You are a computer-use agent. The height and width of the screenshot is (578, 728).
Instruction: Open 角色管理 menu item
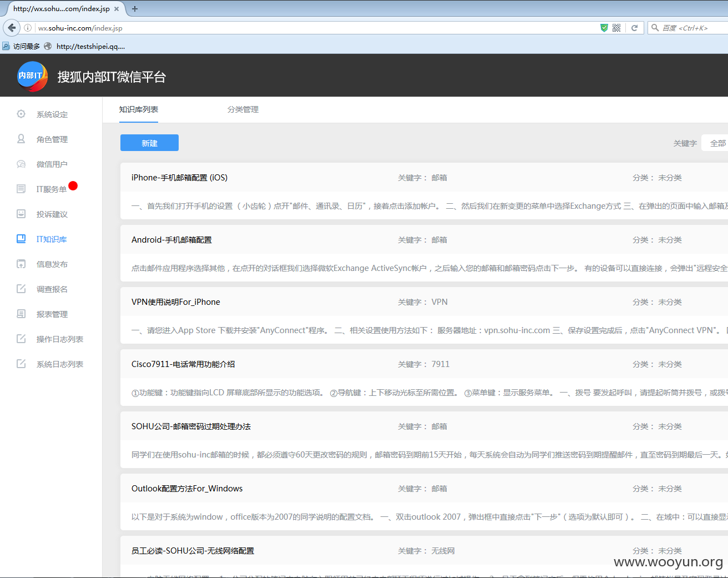coord(52,139)
